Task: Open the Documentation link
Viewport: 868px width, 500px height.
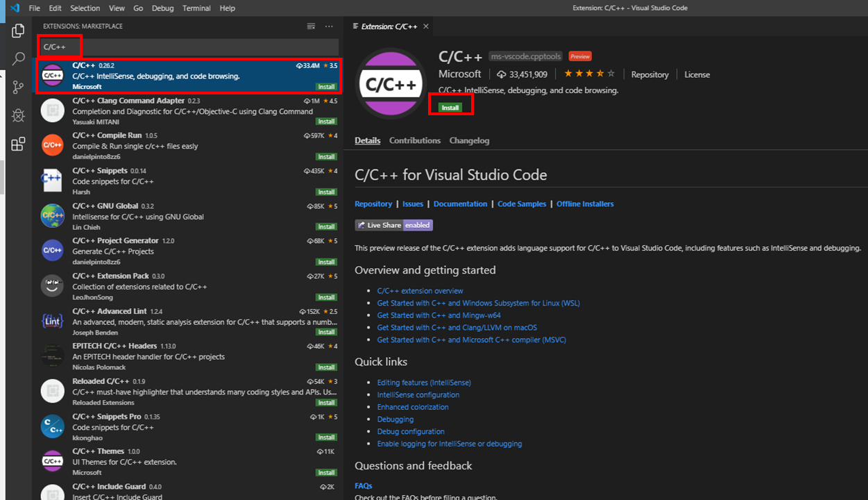Action: coord(461,204)
